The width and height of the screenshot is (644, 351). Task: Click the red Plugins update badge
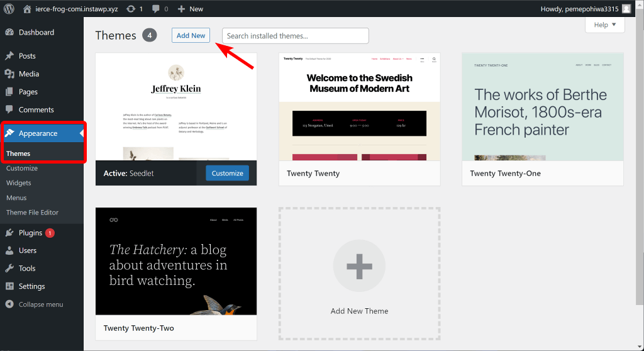50,233
